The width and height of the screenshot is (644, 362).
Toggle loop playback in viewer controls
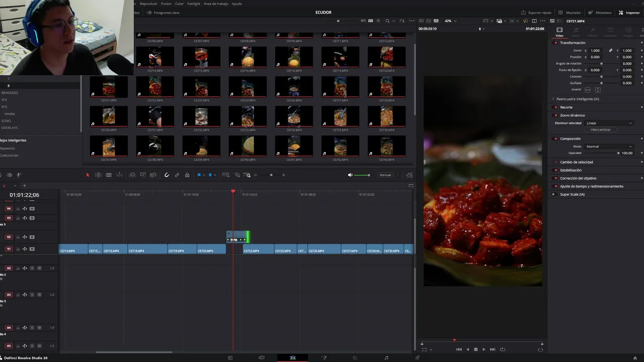502,349
